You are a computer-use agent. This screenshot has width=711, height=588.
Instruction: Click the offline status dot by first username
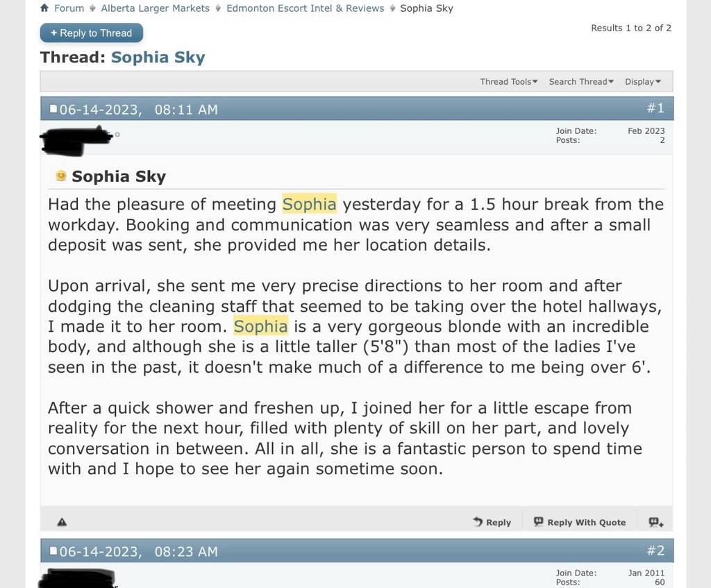click(117, 135)
